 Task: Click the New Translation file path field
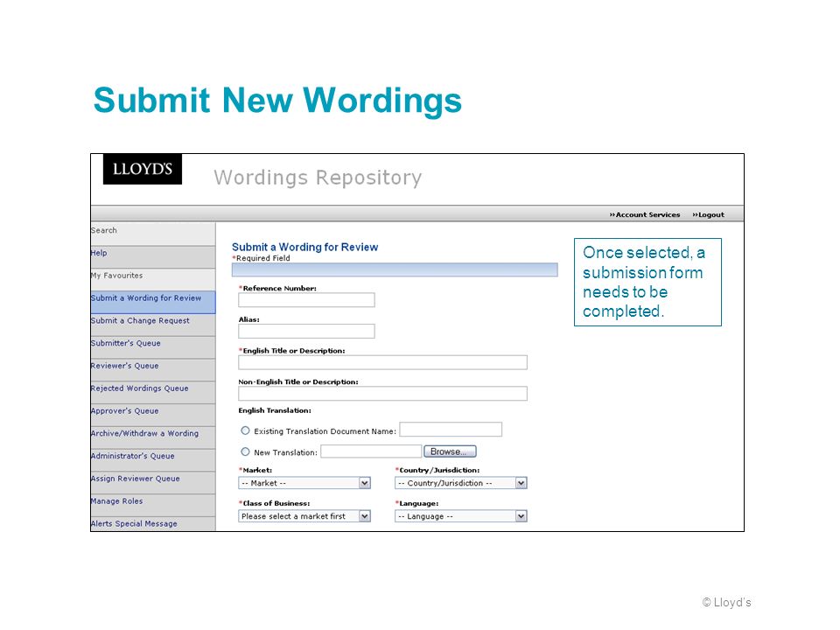[x=371, y=451]
